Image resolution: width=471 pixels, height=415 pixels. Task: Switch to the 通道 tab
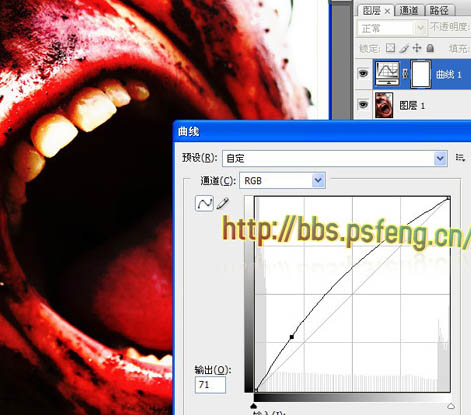coord(409,11)
